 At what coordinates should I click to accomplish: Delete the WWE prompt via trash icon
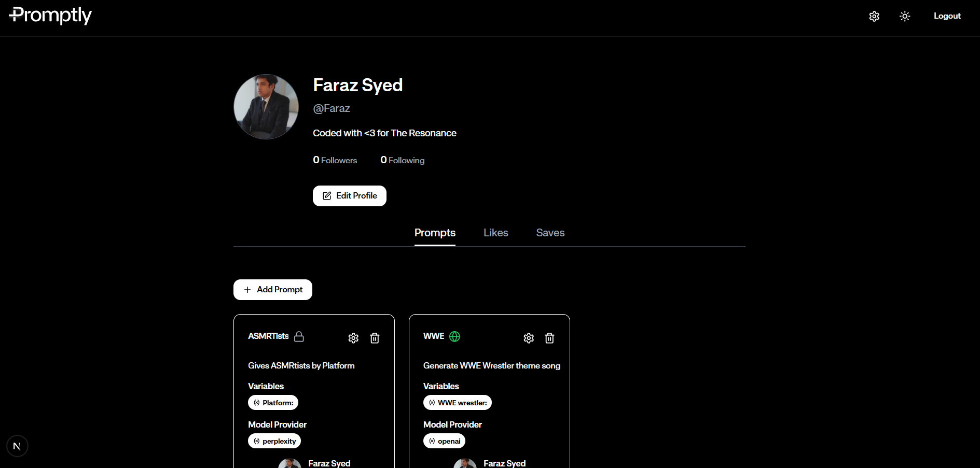pos(549,338)
